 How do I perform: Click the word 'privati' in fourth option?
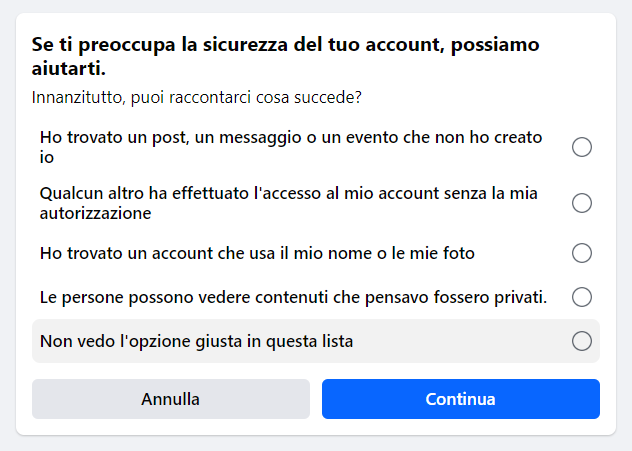click(520, 297)
